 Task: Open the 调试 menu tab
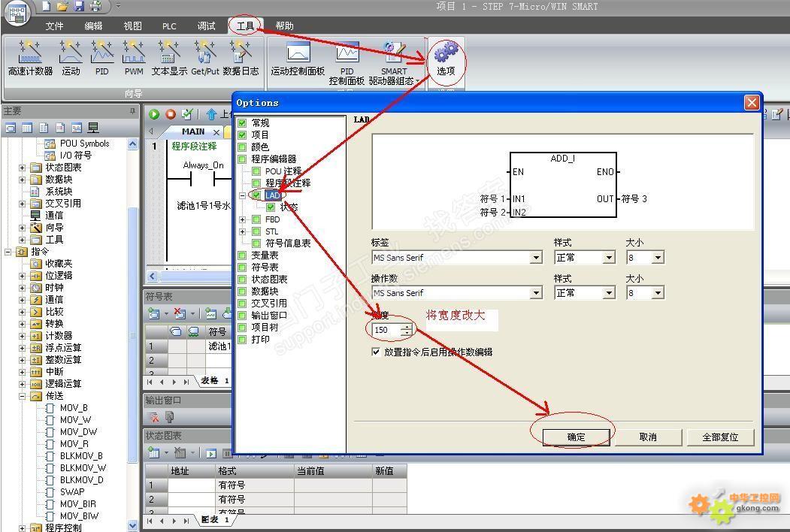point(206,26)
